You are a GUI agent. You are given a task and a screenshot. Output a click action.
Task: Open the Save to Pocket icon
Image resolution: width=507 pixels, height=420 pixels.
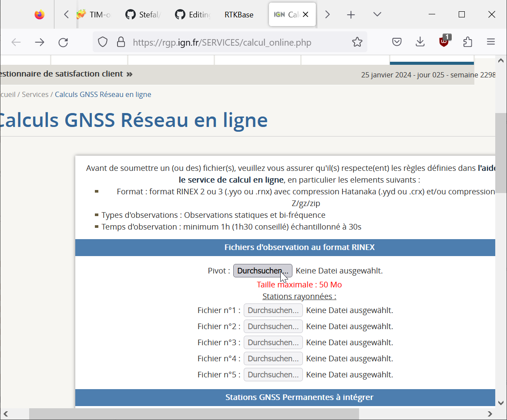396,42
